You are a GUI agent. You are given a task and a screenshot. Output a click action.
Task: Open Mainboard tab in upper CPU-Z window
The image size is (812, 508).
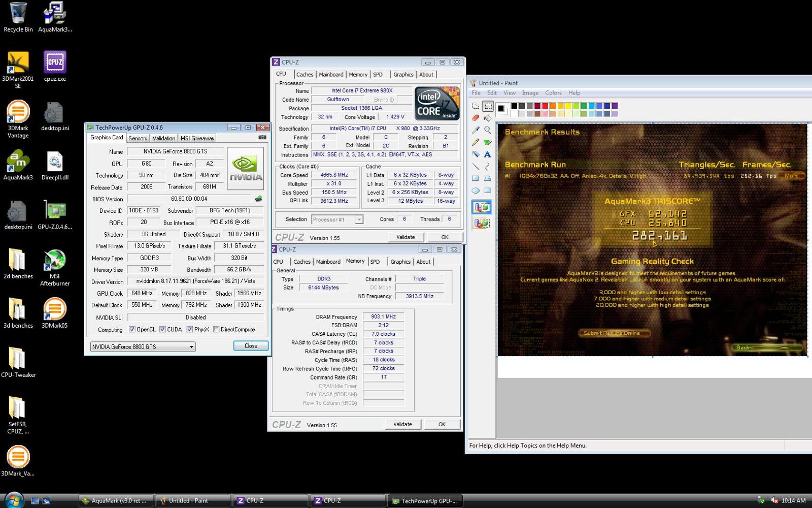(x=331, y=75)
